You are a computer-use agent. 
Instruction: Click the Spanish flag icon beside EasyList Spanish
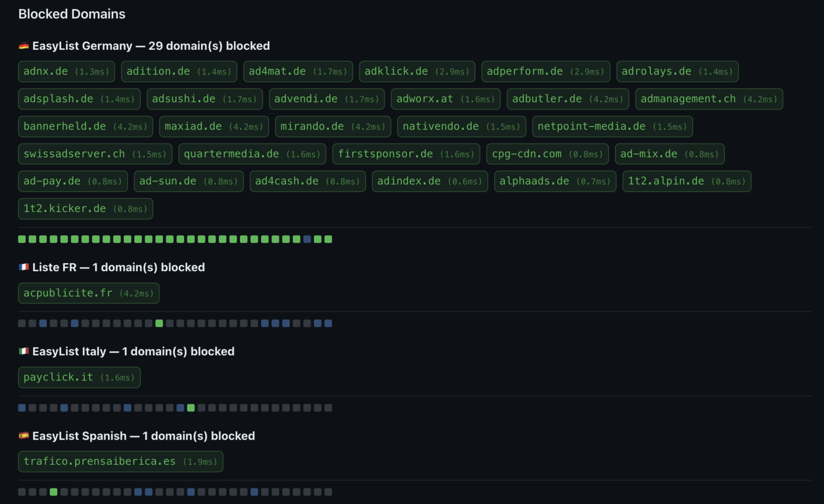24,435
